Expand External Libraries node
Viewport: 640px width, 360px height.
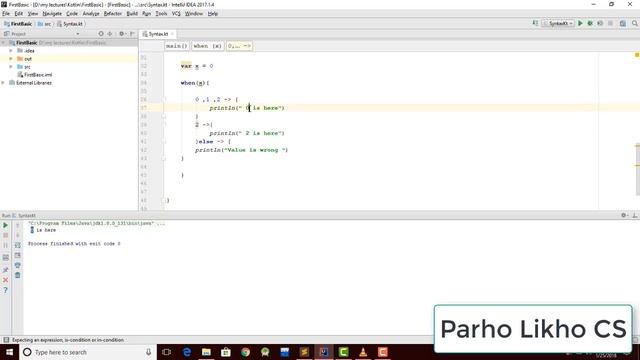[x=4, y=83]
